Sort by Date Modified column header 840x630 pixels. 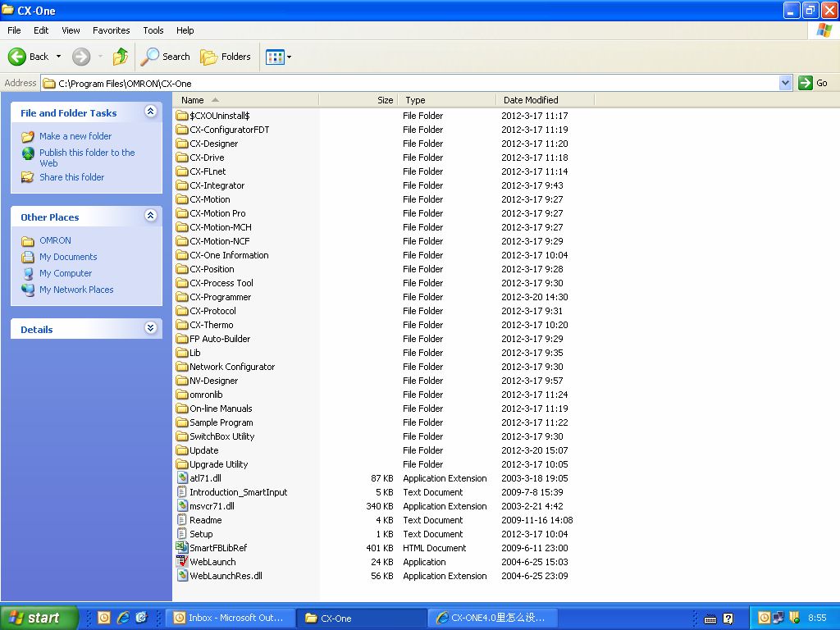[x=531, y=100]
